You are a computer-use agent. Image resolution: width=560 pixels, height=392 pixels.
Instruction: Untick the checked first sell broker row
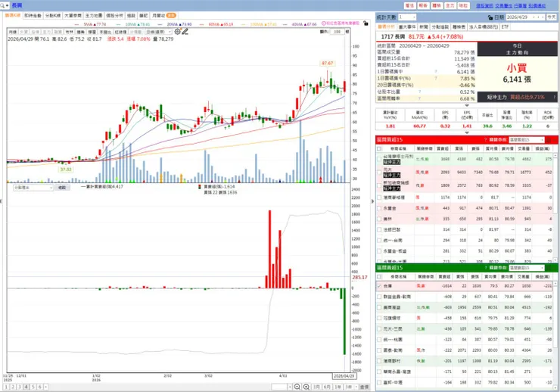pyautogui.click(x=379, y=286)
